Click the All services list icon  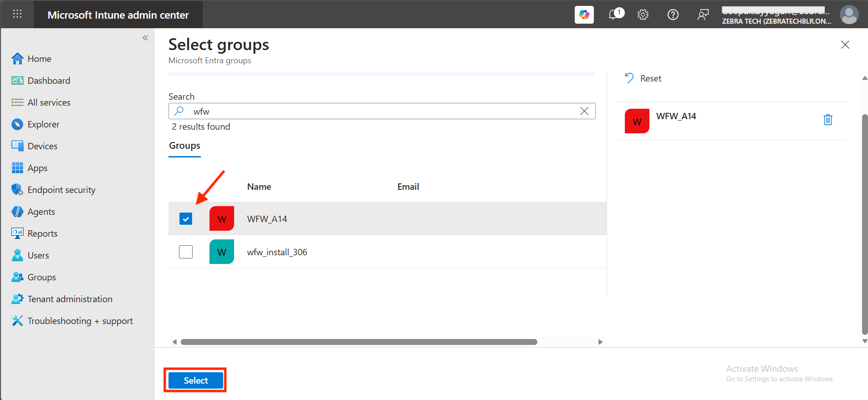click(x=17, y=102)
